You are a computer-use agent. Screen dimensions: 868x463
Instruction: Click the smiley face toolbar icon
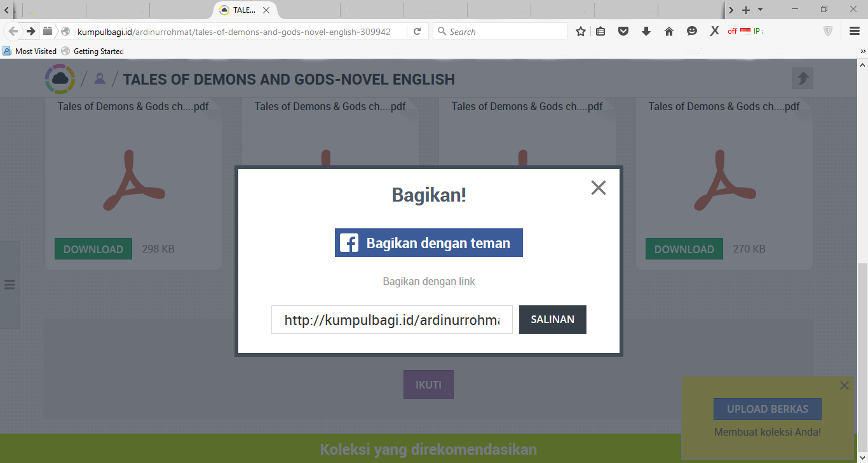coord(692,31)
